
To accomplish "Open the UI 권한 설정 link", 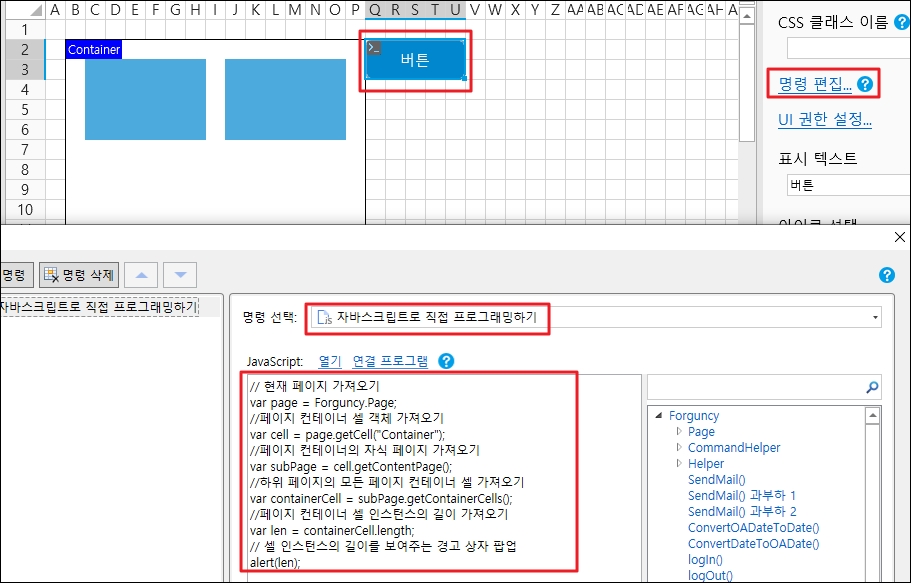I will [x=825, y=120].
